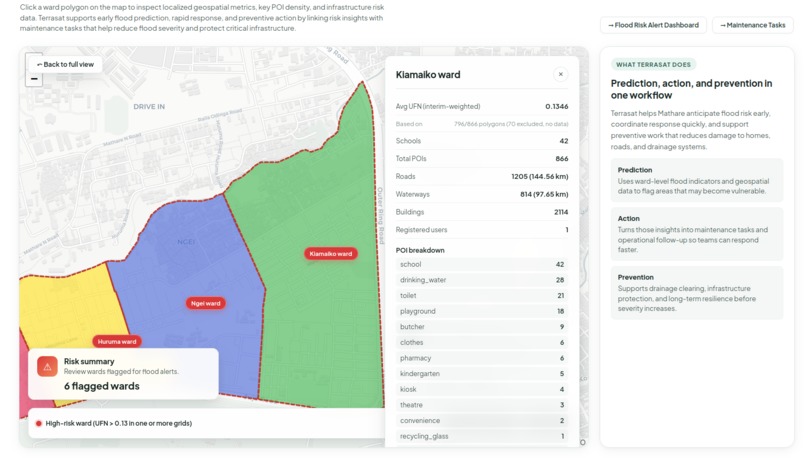Image resolution: width=806 pixels, height=458 pixels.
Task: Select the Ngei ward map label
Action: coord(206,303)
